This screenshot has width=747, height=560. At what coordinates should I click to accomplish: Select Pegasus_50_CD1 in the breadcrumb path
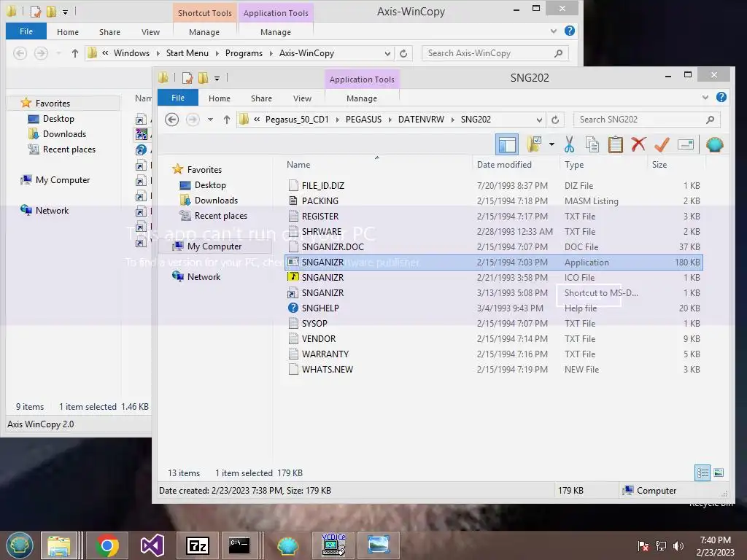coord(297,120)
